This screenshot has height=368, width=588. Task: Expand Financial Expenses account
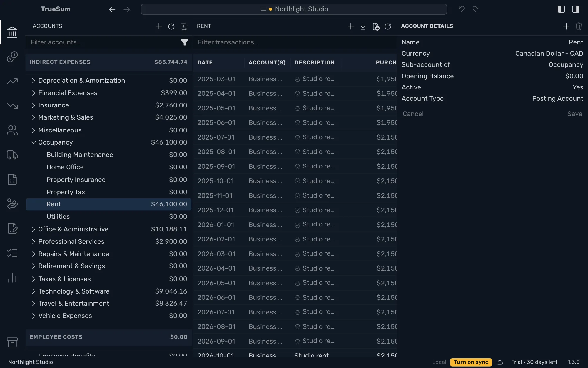tap(33, 93)
